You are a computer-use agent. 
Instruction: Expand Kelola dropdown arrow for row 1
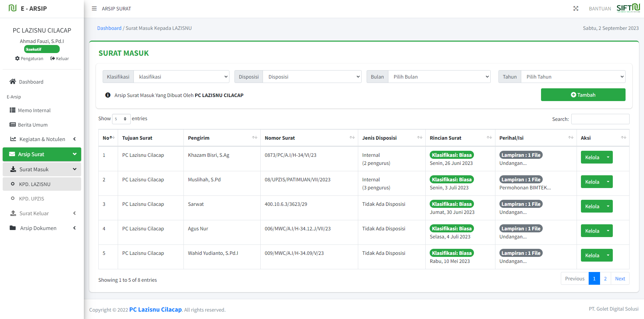pos(608,157)
